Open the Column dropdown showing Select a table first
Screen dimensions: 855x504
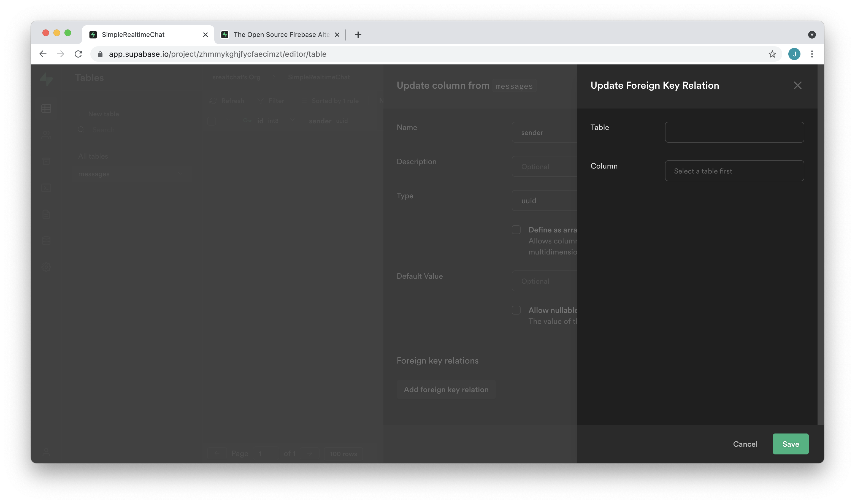[734, 171]
